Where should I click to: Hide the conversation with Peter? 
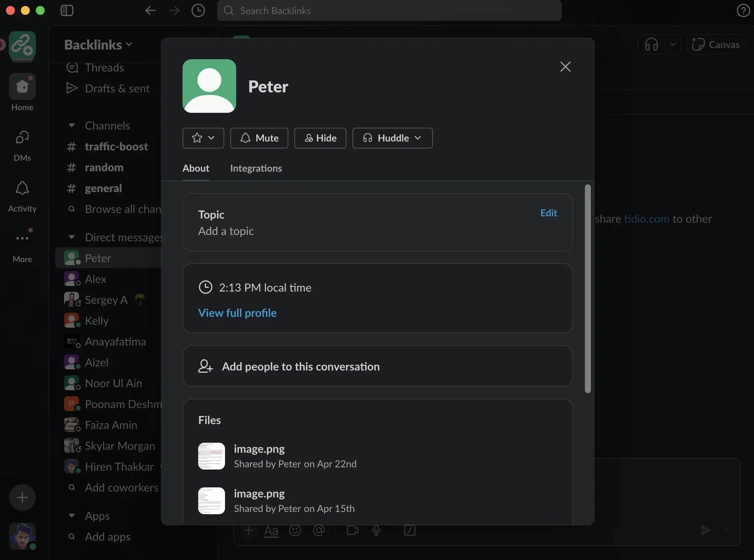coord(320,138)
